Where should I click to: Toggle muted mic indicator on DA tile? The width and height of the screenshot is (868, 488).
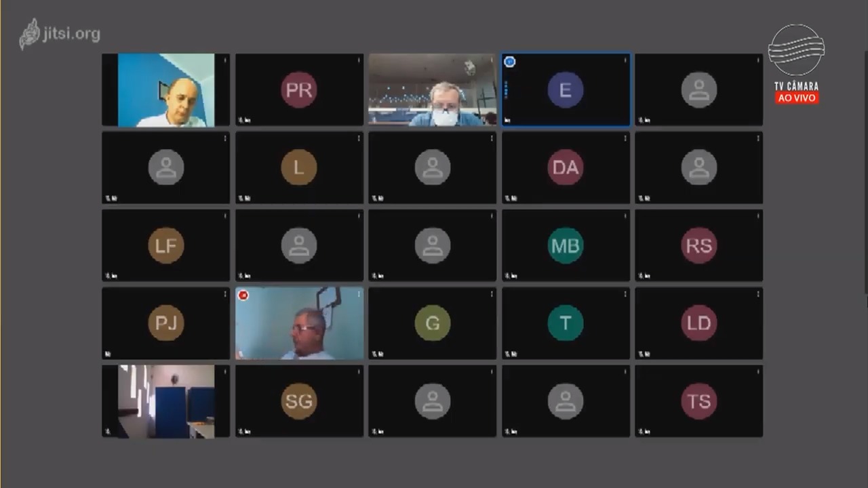(x=507, y=199)
